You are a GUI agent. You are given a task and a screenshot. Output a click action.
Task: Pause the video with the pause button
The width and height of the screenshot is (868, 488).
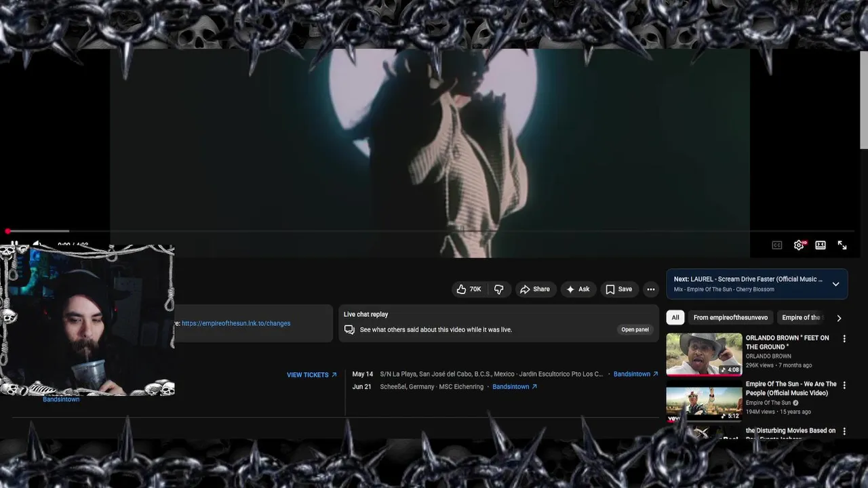[14, 243]
